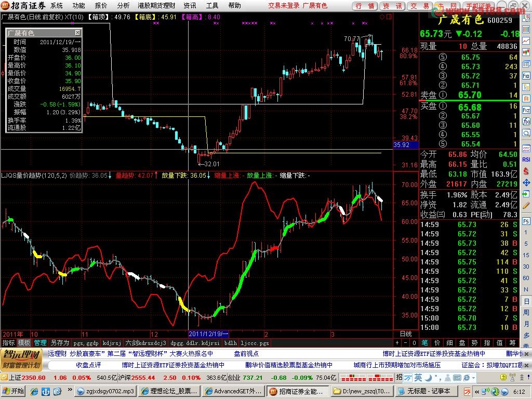Click the 智远理财 banner logo
The width and height of the screenshot is (532, 399).
(21, 360)
